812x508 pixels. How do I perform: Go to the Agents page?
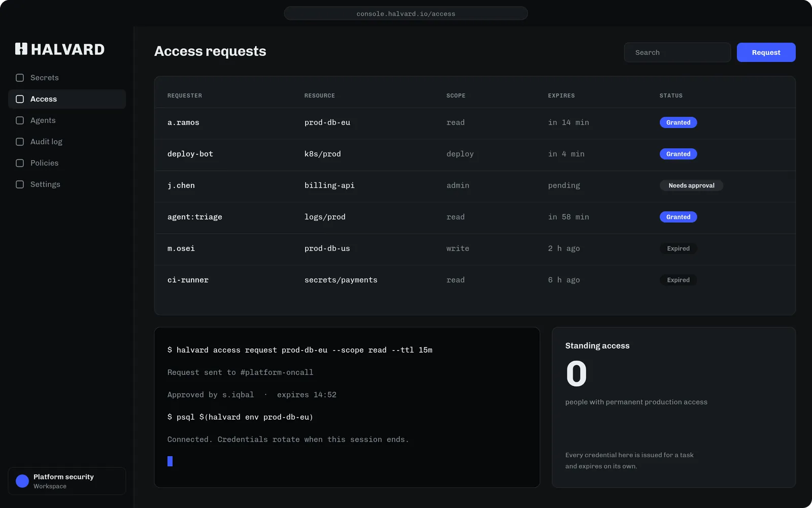[x=67, y=120]
